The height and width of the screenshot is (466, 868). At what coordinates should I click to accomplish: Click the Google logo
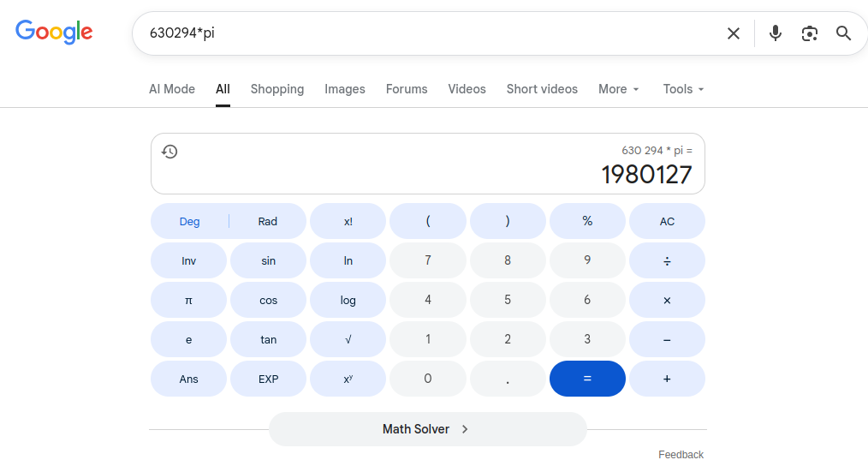[x=54, y=33]
